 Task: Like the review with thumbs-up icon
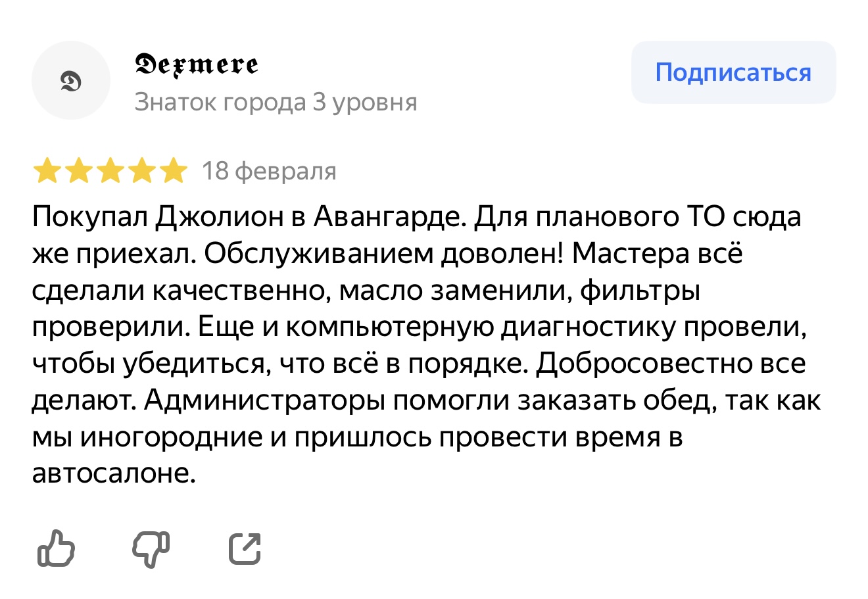tap(56, 548)
